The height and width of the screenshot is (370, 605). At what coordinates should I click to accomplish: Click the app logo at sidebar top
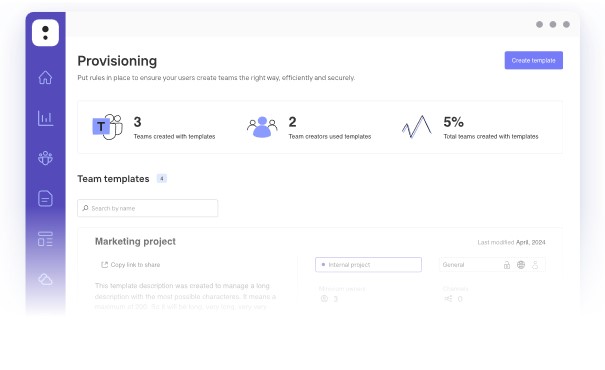(x=46, y=33)
